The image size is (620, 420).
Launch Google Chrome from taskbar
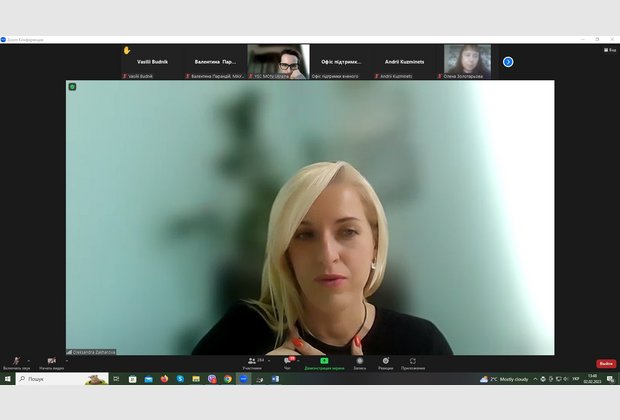[228, 379]
